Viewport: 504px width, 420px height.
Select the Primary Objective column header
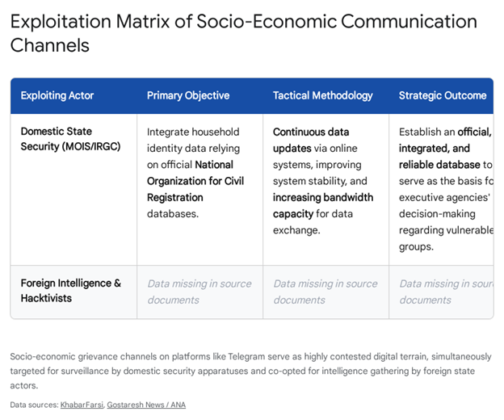pos(188,95)
